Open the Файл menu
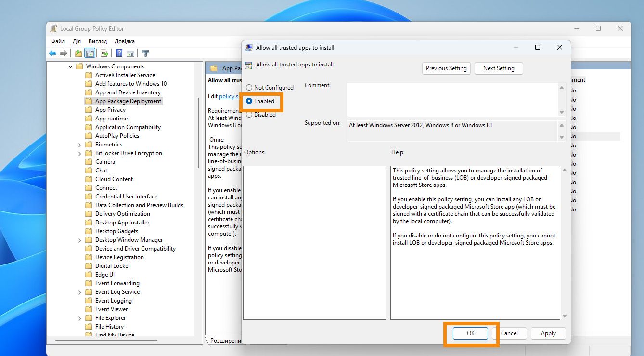The image size is (644, 356). pyautogui.click(x=58, y=41)
